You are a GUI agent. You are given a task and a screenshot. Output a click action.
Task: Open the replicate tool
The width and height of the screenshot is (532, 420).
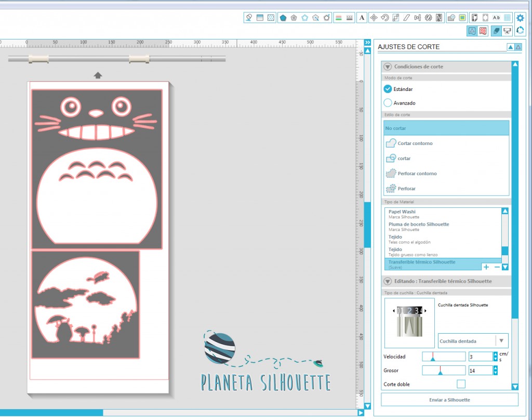(428, 18)
